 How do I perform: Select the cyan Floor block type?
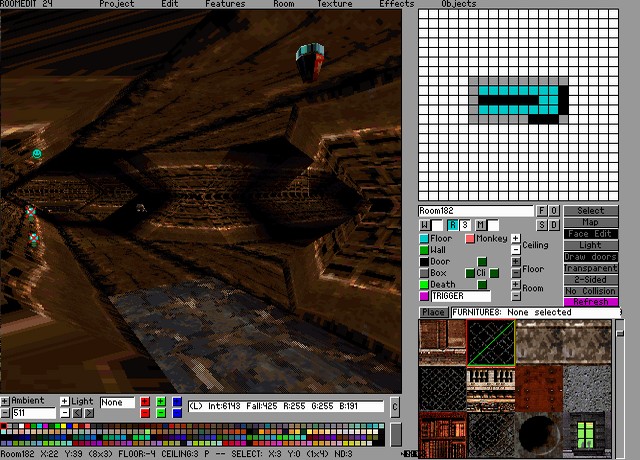(x=424, y=239)
